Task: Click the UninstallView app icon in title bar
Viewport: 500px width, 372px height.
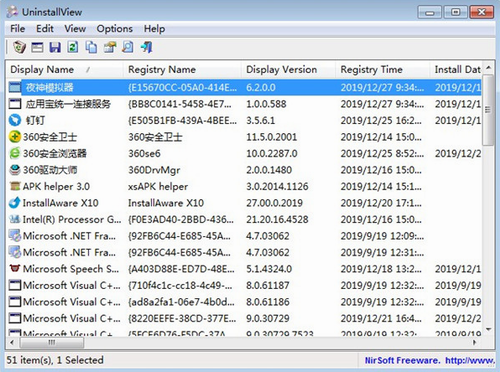Action: click(13, 12)
